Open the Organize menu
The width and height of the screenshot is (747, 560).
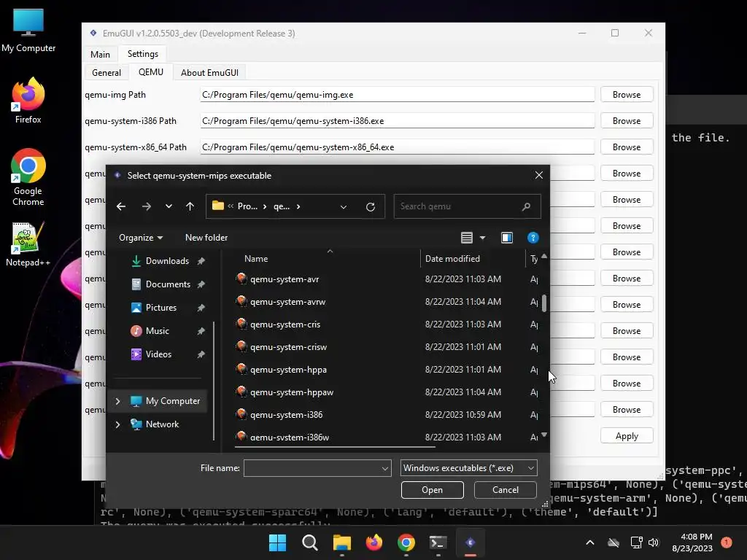[x=141, y=238]
